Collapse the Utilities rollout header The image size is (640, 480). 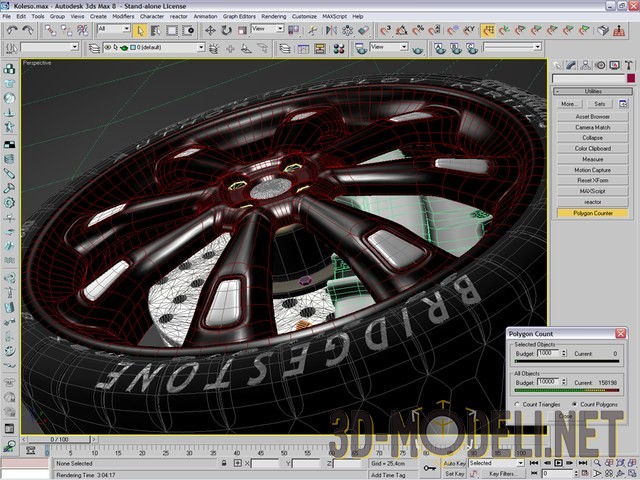[592, 91]
